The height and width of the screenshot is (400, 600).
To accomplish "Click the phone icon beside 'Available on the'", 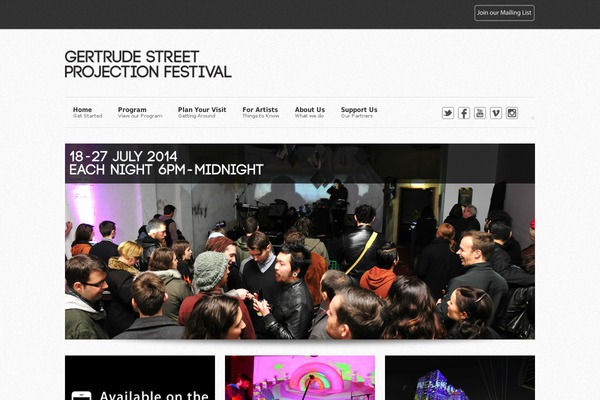I will tap(82, 395).
